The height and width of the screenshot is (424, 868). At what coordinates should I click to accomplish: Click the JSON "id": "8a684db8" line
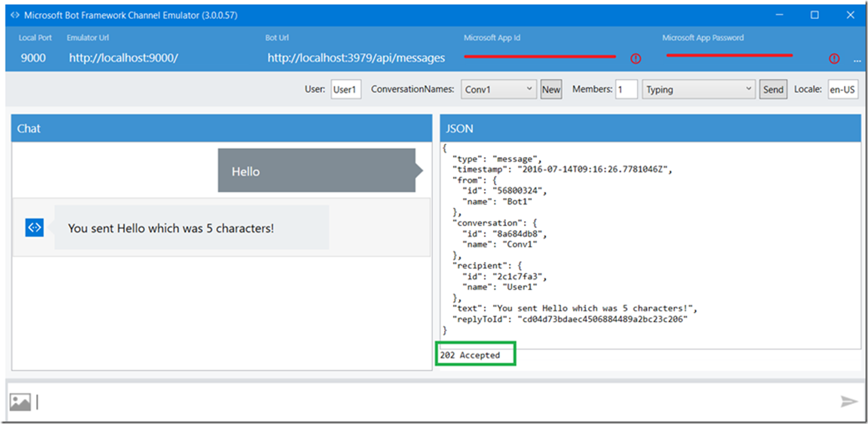(504, 234)
